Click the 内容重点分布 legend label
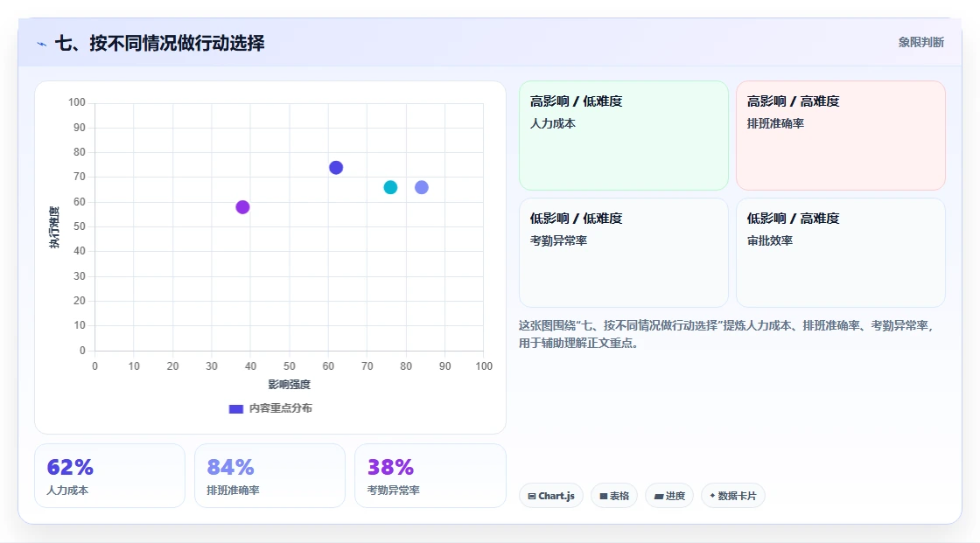Image resolution: width=980 pixels, height=543 pixels. pyautogui.click(x=281, y=408)
